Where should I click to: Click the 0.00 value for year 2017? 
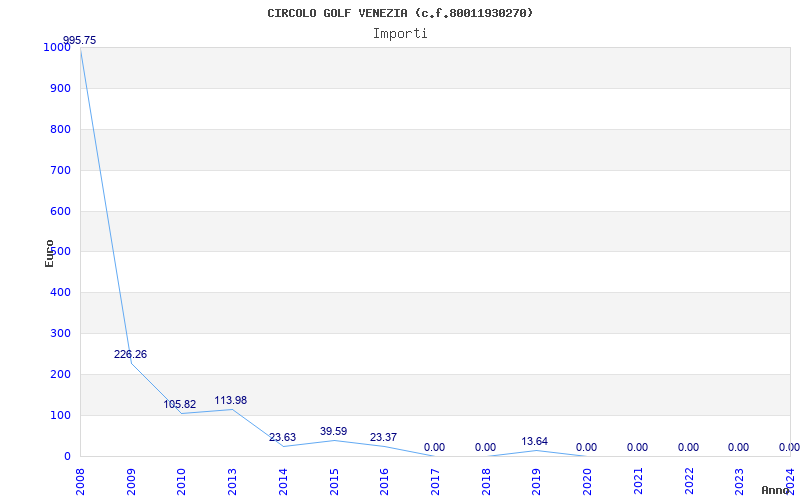coord(434,447)
